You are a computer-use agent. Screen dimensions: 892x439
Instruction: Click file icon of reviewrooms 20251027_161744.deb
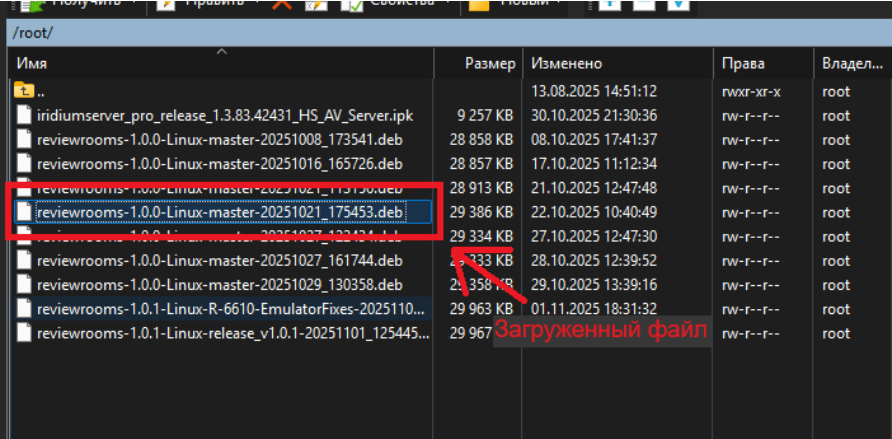[24, 260]
